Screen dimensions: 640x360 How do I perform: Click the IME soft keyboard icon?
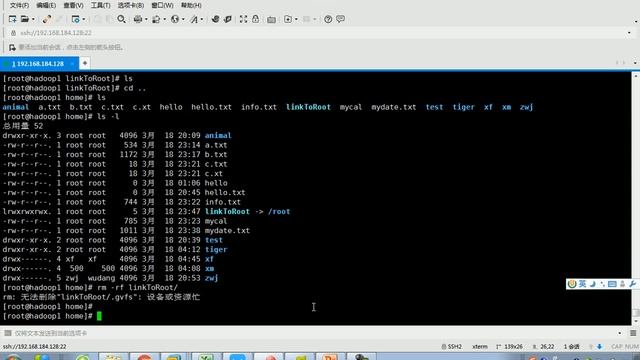[612, 284]
